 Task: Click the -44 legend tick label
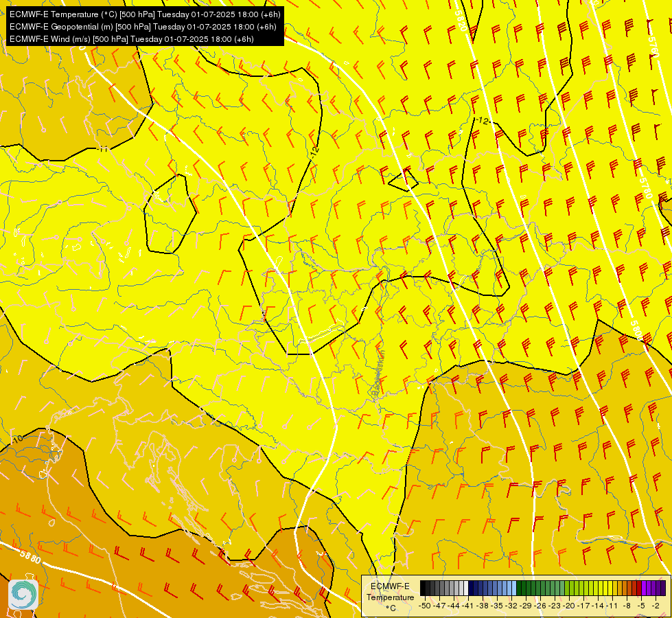[454, 606]
